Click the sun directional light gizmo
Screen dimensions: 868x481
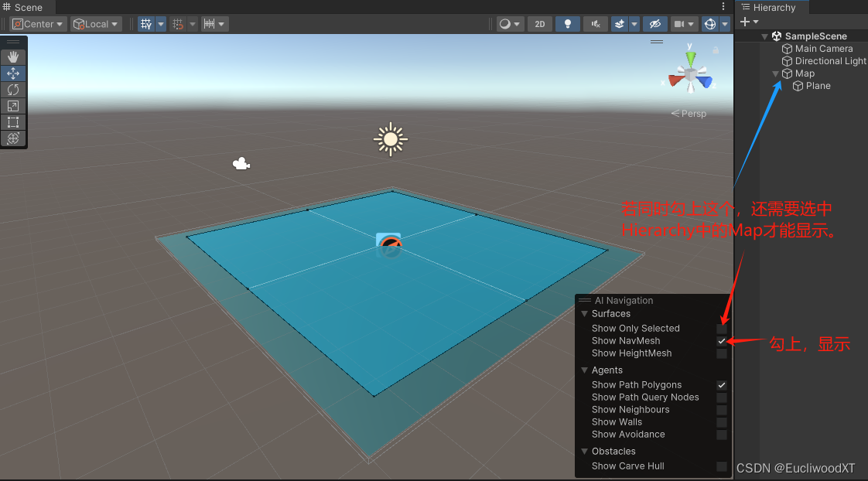(390, 139)
